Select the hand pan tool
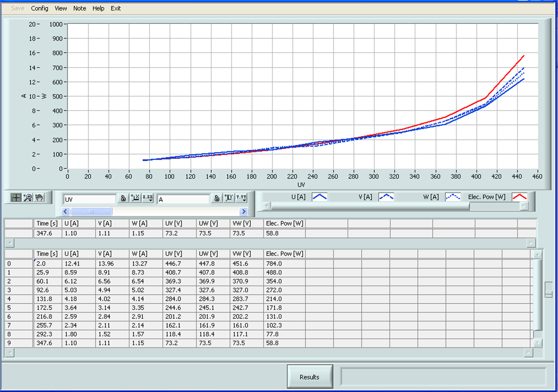The height and width of the screenshot is (392, 558). [x=39, y=198]
